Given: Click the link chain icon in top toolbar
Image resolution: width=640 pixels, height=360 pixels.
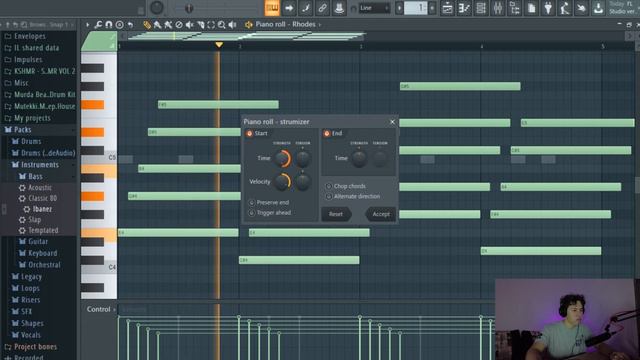Looking at the screenshot, I should click(322, 8).
